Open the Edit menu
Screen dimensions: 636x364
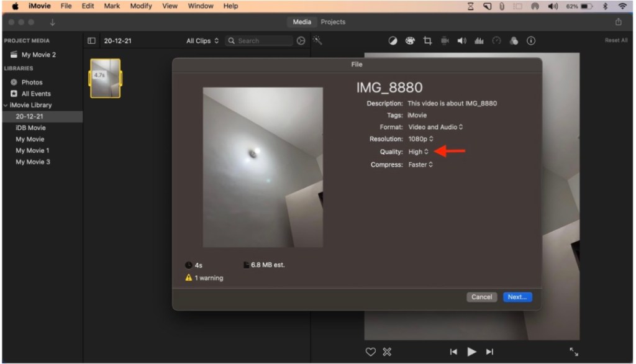click(x=88, y=6)
